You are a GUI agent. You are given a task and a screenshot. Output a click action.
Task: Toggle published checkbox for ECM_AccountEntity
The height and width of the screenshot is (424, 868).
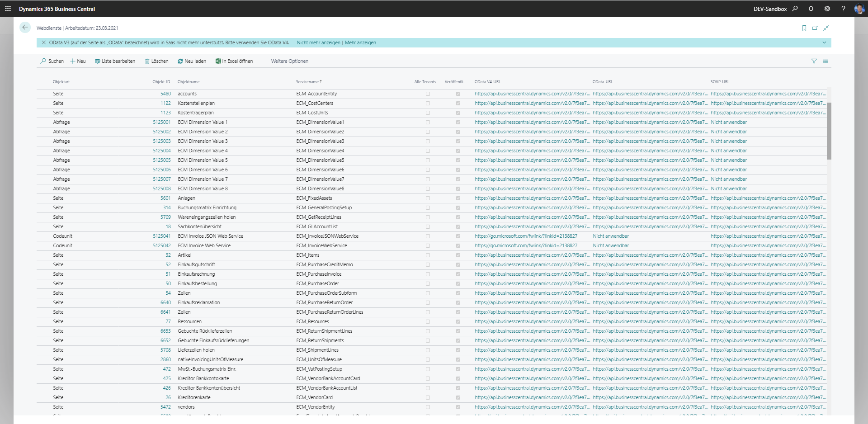[x=458, y=94]
